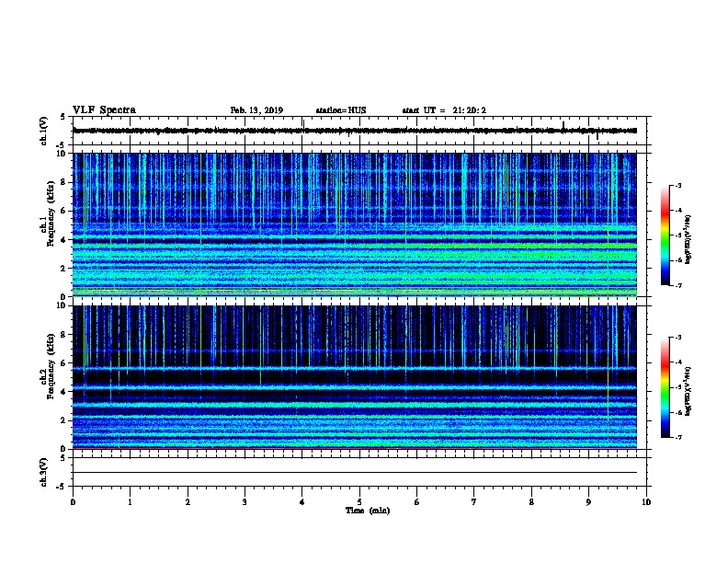
Task: Click the ch.1(V) axis label
Action: (43, 131)
